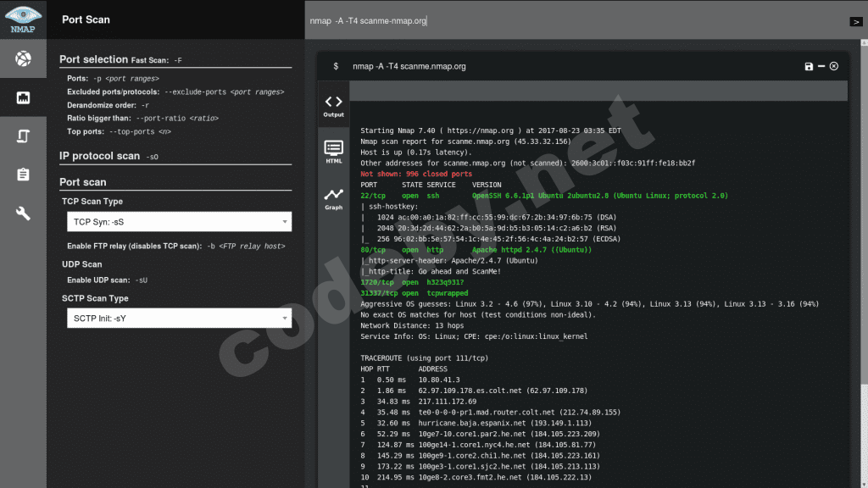Open SCTP Scan Type dropdown

point(179,319)
